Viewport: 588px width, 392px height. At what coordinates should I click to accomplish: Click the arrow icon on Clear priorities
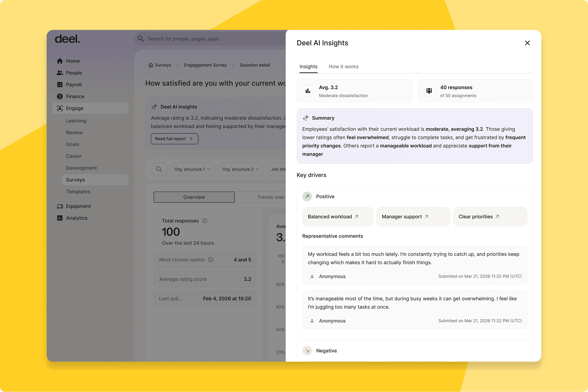[x=497, y=217]
